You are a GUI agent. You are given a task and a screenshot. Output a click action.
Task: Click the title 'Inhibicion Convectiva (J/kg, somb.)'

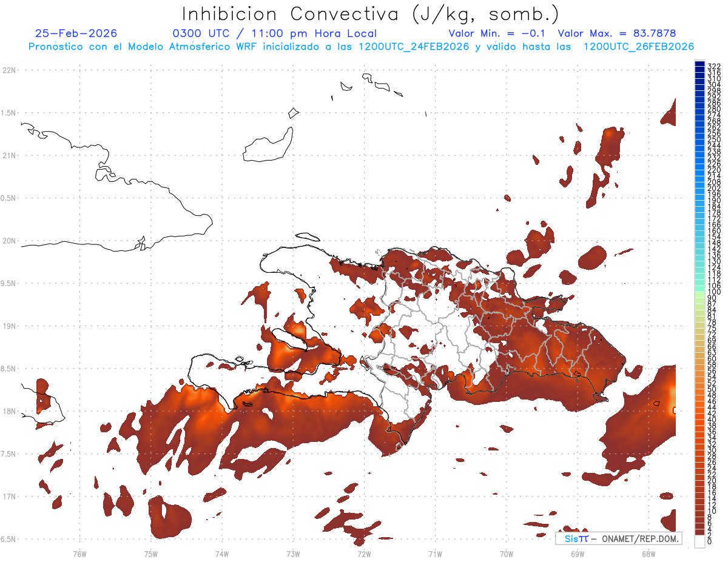tap(371, 14)
